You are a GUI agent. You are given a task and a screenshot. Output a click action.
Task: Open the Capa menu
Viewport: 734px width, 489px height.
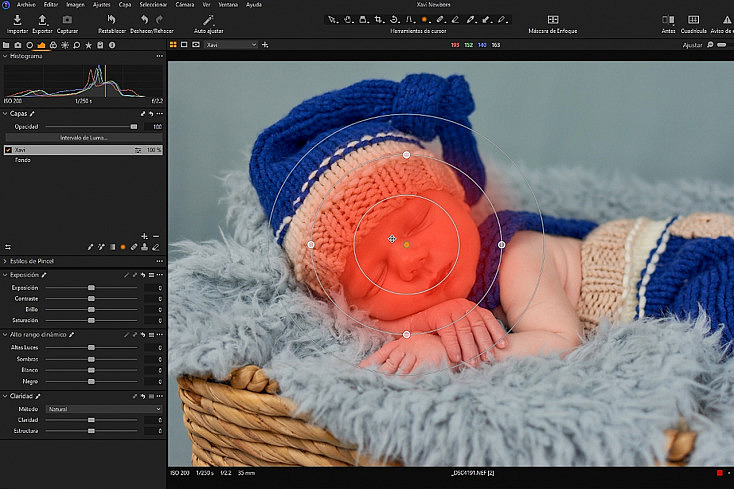point(125,5)
